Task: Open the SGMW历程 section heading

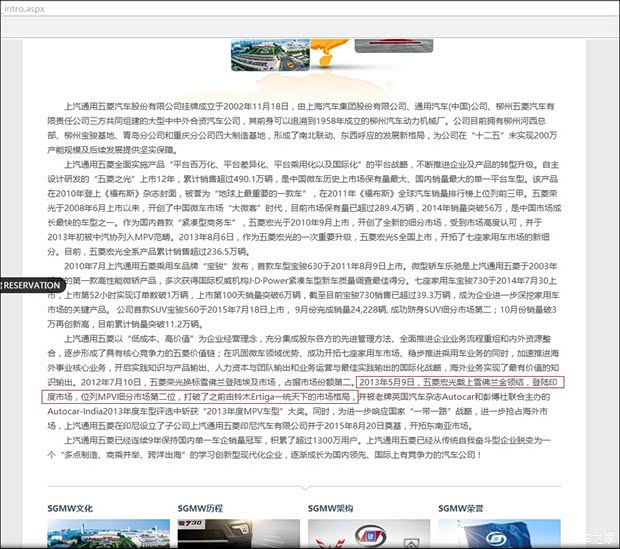Action: pyautogui.click(x=200, y=508)
